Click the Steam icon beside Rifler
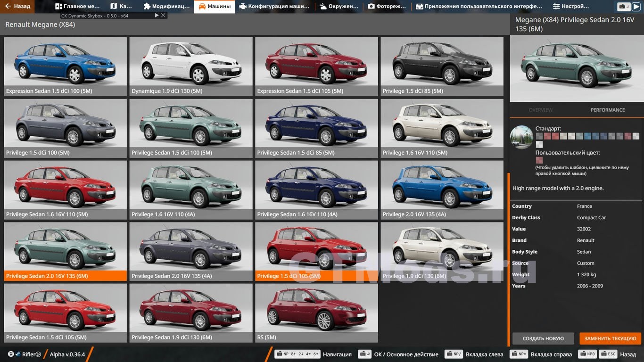The image size is (644, 362). (x=18, y=354)
